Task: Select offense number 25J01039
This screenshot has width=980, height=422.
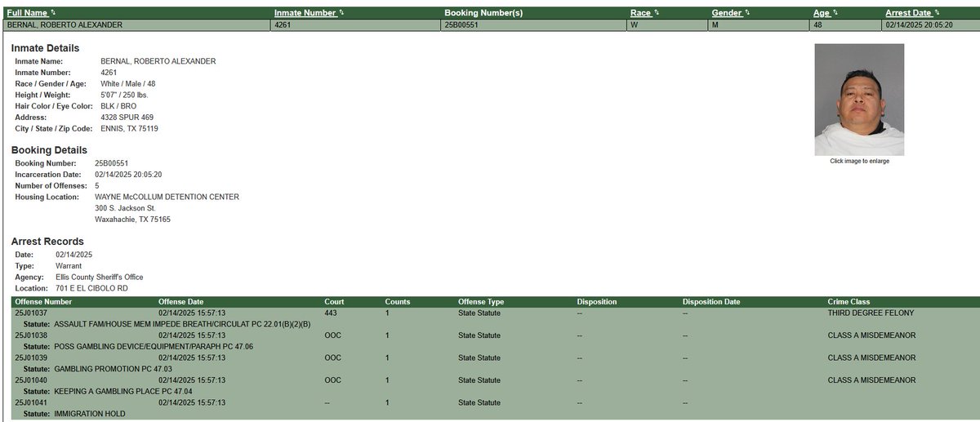Action: pos(31,358)
